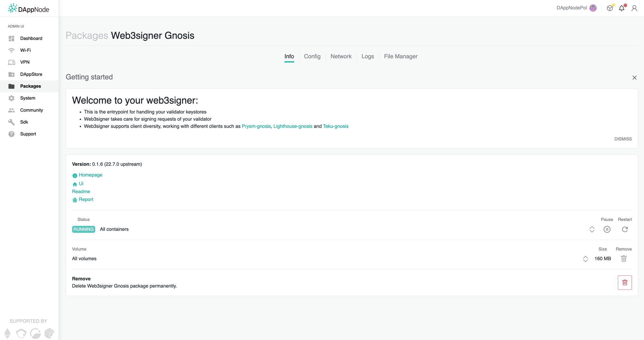Image resolution: width=644 pixels, height=340 pixels.
Task: Pause all containers
Action: [607, 229]
